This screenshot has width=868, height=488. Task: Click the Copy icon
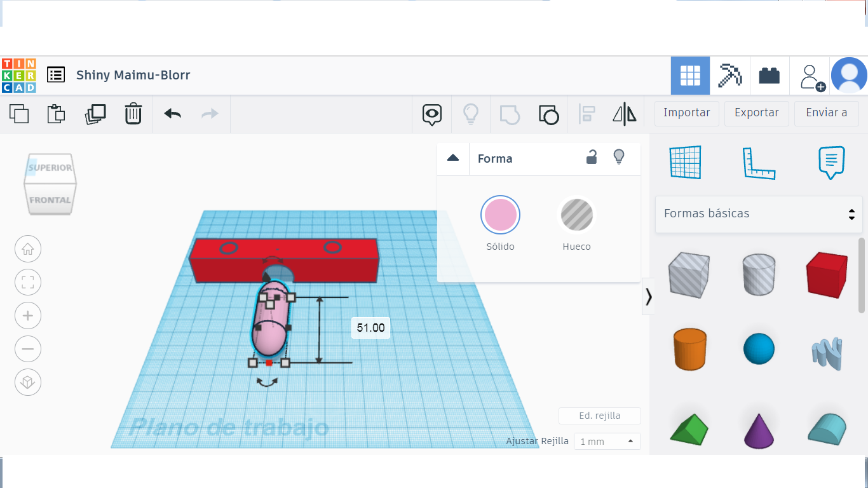[19, 114]
